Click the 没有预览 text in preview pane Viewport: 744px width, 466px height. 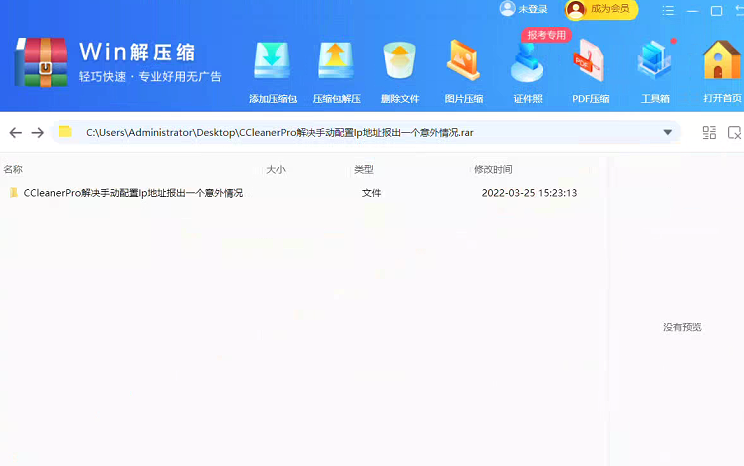click(x=682, y=327)
